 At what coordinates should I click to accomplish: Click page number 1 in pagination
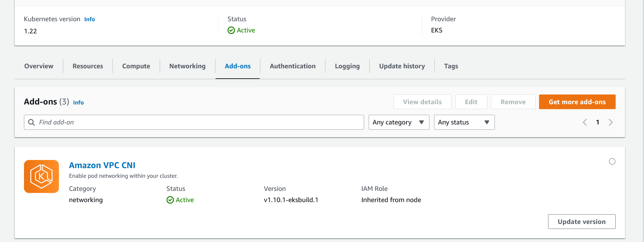598,122
